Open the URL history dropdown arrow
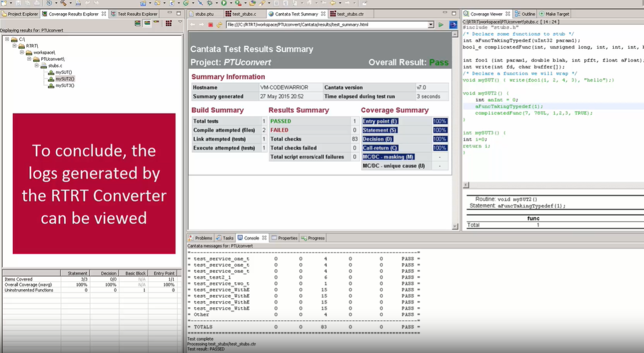 (431, 25)
